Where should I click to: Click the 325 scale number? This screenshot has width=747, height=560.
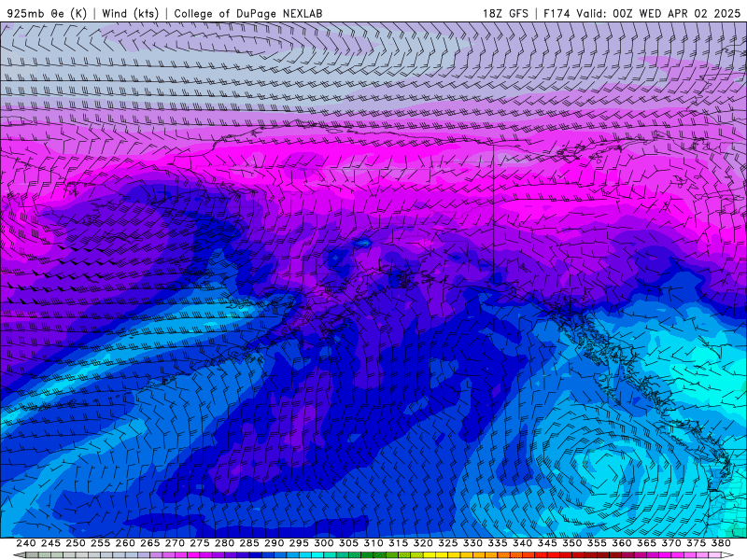click(x=448, y=543)
